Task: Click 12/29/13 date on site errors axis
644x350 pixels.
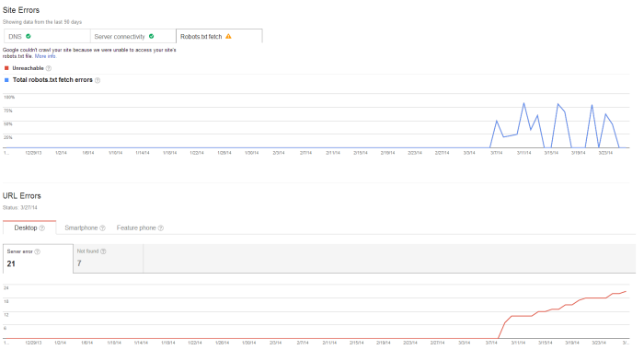Action: pyautogui.click(x=33, y=153)
